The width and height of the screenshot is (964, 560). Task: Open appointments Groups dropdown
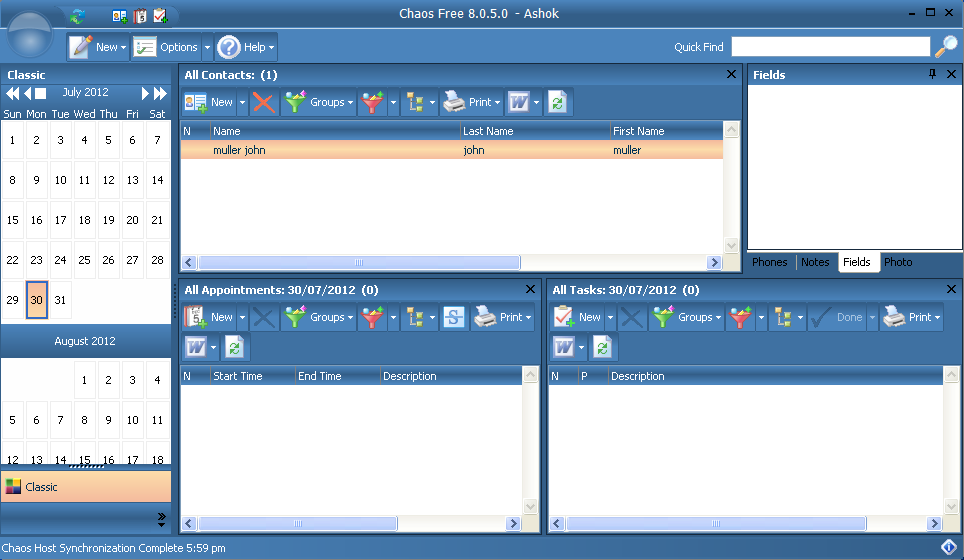coord(320,317)
